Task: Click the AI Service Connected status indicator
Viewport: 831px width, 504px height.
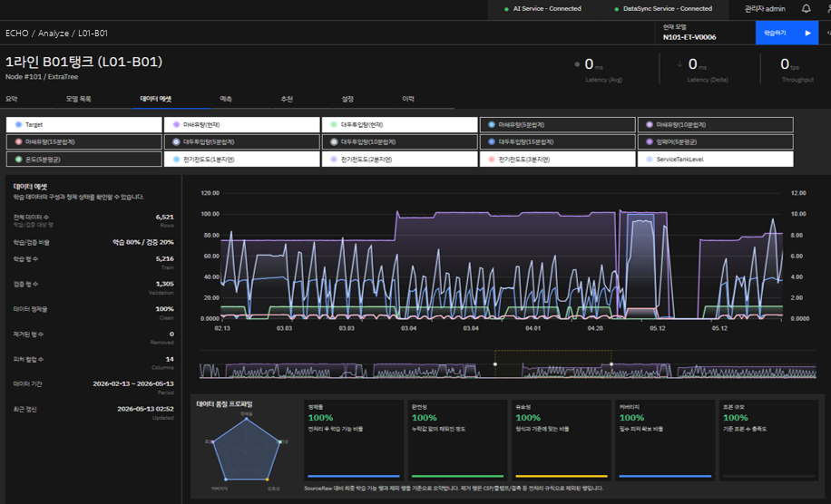Action: point(543,9)
